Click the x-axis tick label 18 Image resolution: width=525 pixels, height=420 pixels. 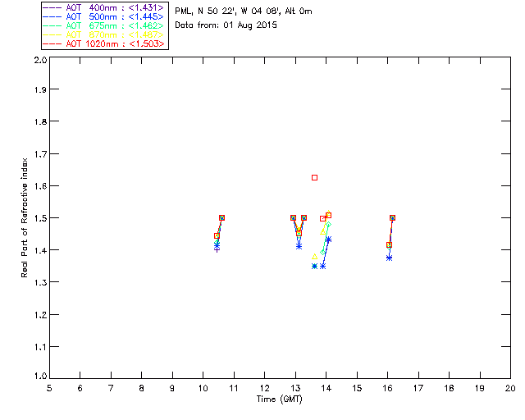point(450,388)
